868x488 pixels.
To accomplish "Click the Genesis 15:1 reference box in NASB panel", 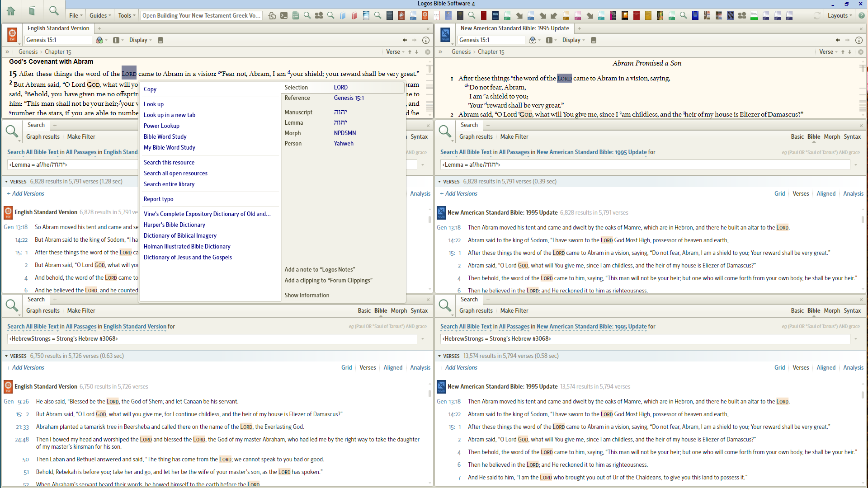I will coord(491,40).
